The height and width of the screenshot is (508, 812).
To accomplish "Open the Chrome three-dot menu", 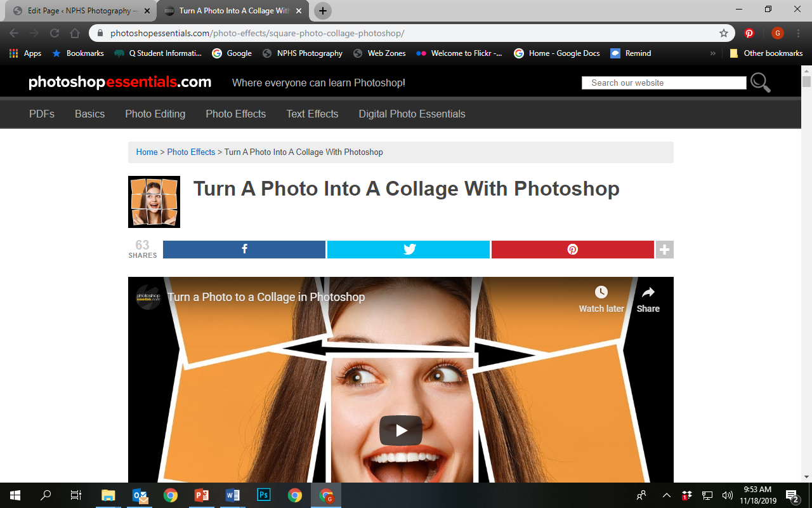I will 798,33.
